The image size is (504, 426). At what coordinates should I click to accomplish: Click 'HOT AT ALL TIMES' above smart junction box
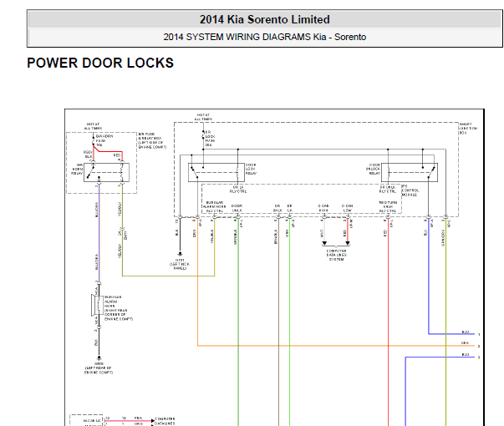[x=203, y=117]
